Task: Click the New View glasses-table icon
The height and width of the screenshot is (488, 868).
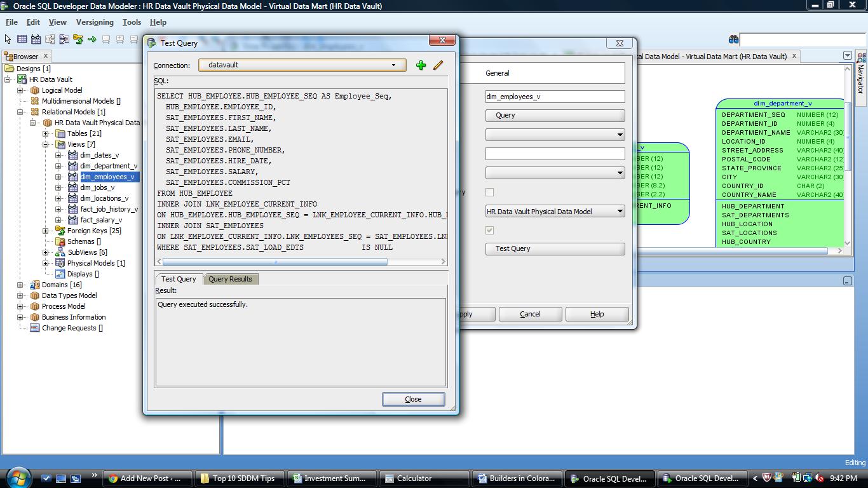Action: pyautogui.click(x=36, y=39)
